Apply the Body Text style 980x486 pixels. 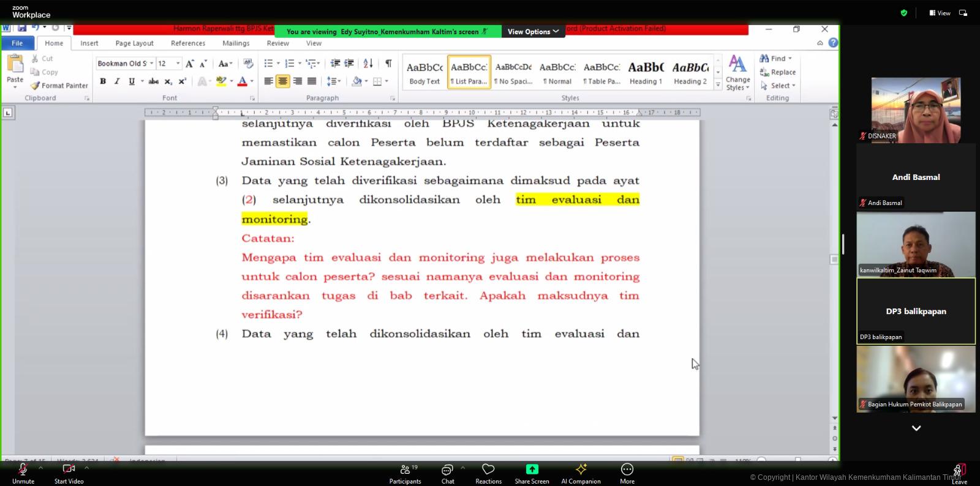coord(424,73)
